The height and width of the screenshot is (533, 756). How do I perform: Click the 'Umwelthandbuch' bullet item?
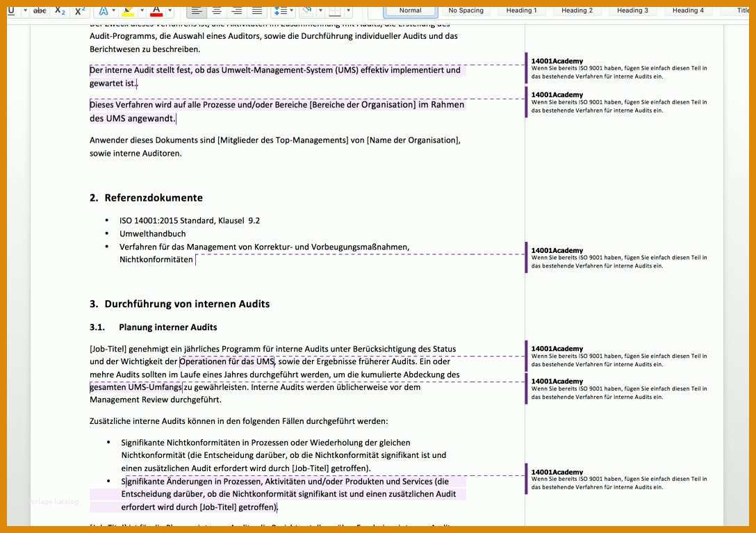(x=152, y=233)
